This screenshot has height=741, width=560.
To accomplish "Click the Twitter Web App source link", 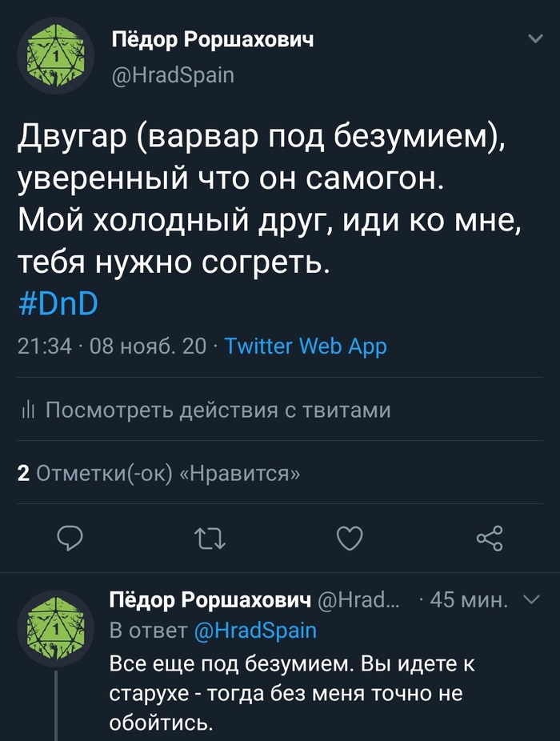I will coord(305,346).
